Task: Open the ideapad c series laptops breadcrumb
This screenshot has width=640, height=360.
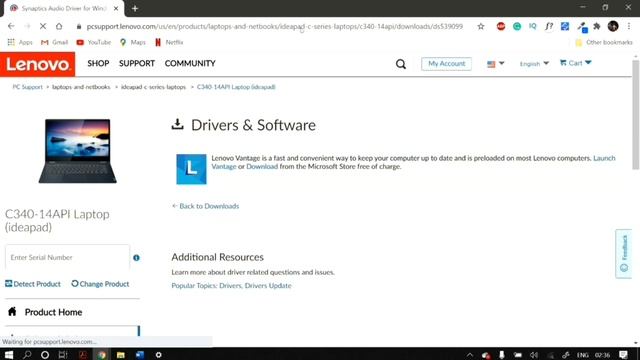Action: [153, 87]
